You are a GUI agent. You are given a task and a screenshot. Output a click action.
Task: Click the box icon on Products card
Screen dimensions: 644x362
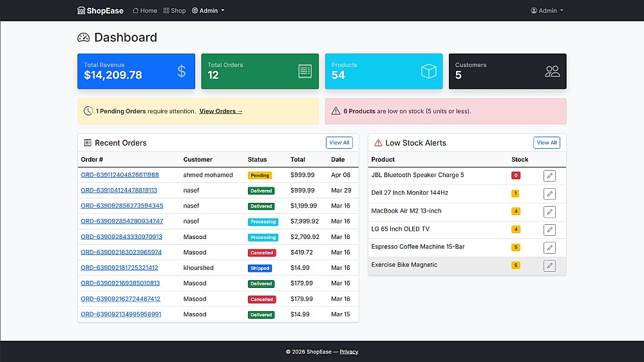click(x=428, y=71)
